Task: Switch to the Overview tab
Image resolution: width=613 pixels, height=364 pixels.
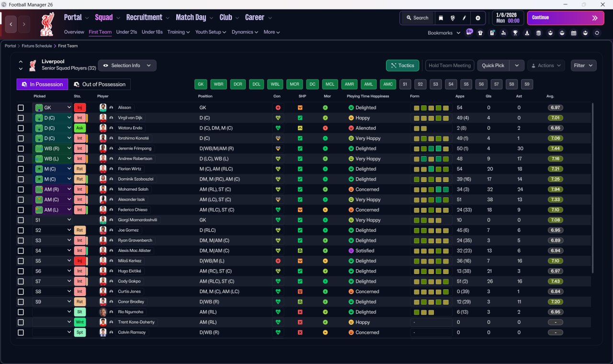Action: 74,32
